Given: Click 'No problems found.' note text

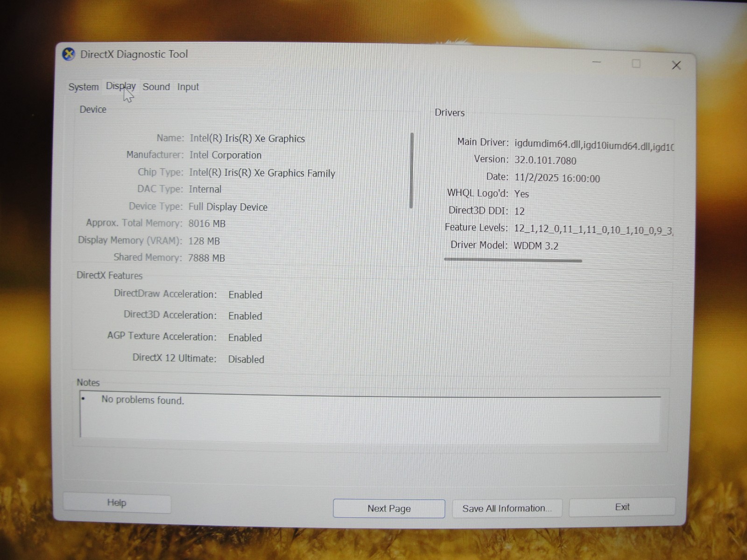Looking at the screenshot, I should [x=143, y=400].
